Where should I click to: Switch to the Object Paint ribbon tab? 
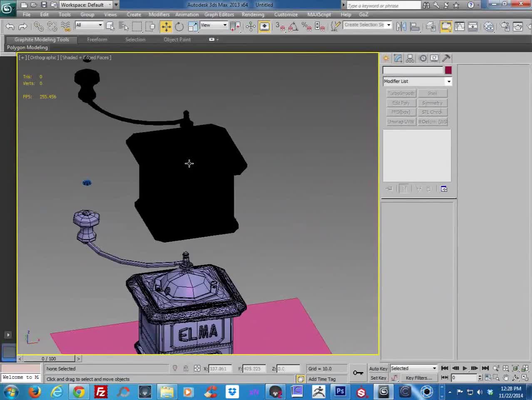[x=177, y=40]
